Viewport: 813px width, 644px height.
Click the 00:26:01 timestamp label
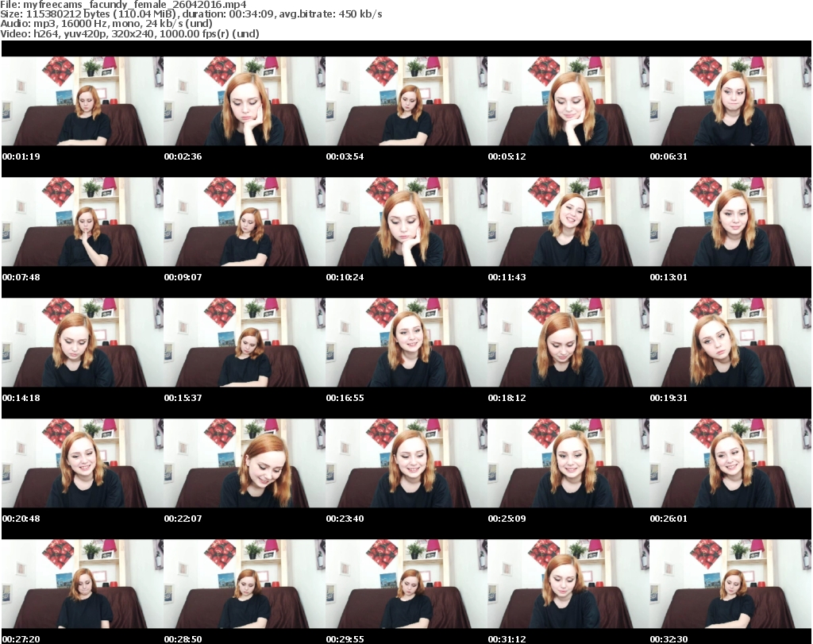click(669, 519)
